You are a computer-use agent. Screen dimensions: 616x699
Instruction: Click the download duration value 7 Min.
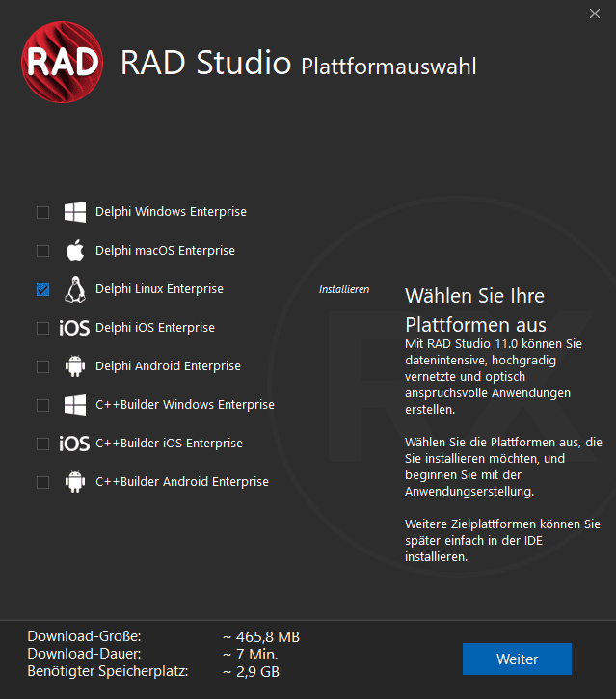[251, 655]
